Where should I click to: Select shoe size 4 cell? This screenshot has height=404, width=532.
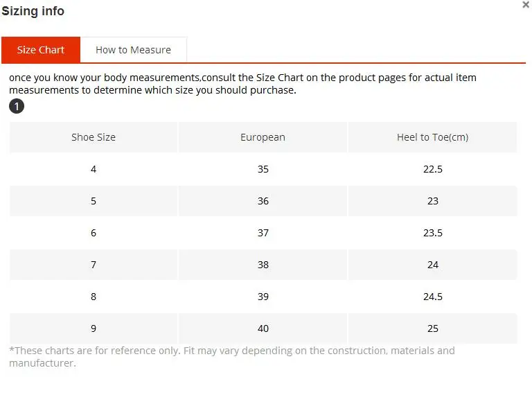pyautogui.click(x=94, y=169)
